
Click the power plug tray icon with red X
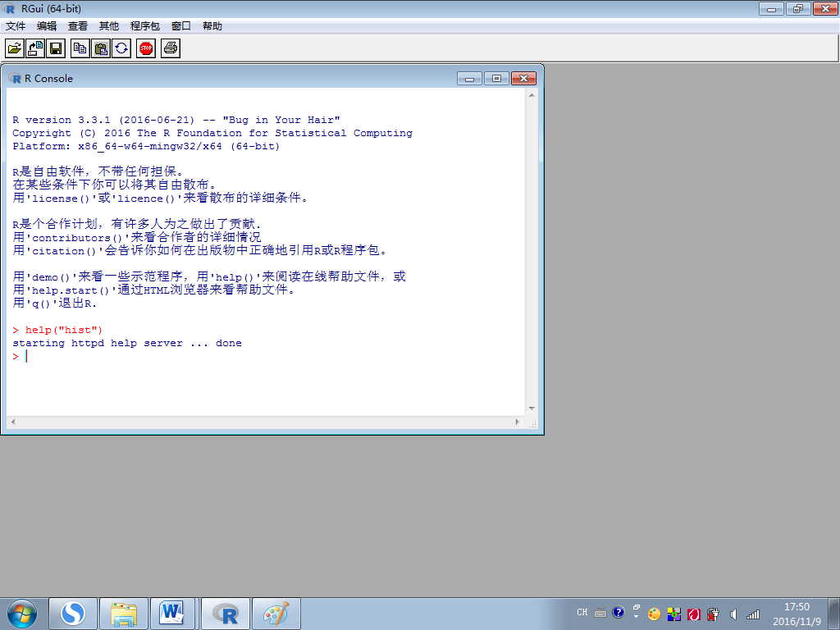tap(713, 614)
